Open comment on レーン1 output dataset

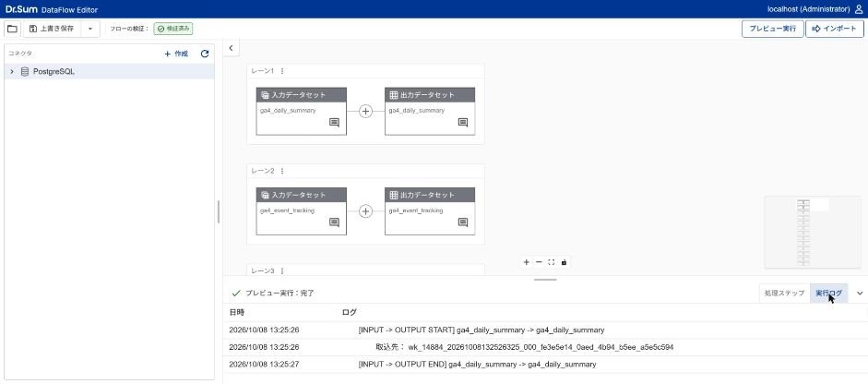tap(463, 123)
